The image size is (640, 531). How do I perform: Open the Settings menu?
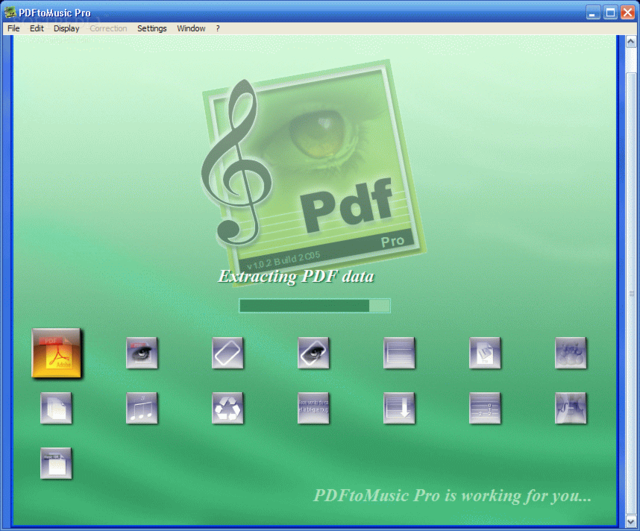pyautogui.click(x=152, y=29)
